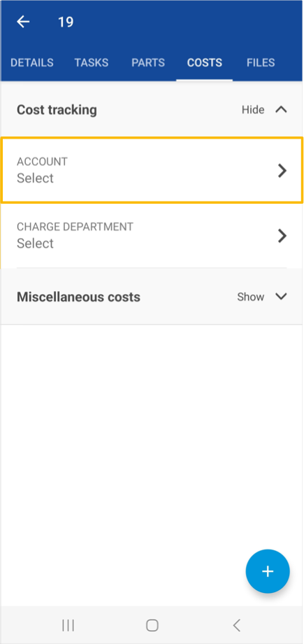Switch to the FILES tab
Image resolution: width=304 pixels, height=644 pixels.
pos(261,63)
